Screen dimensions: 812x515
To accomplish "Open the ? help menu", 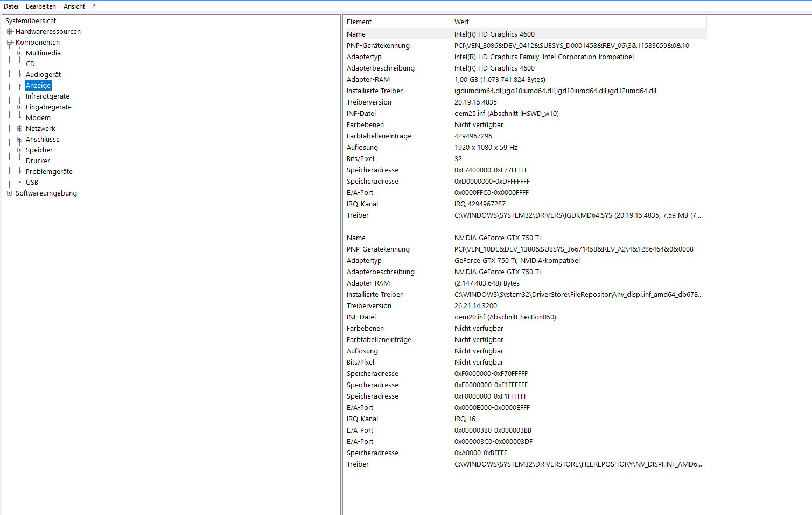I will pyautogui.click(x=94, y=6).
